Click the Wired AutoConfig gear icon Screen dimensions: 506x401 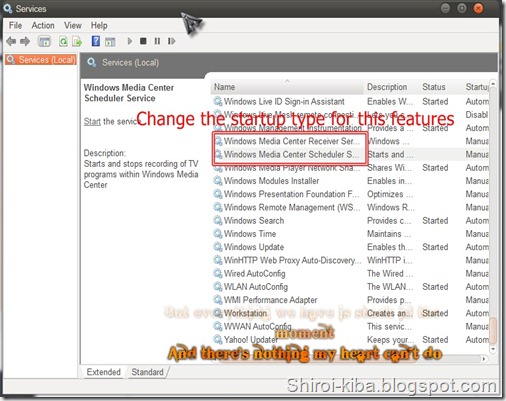click(x=218, y=273)
